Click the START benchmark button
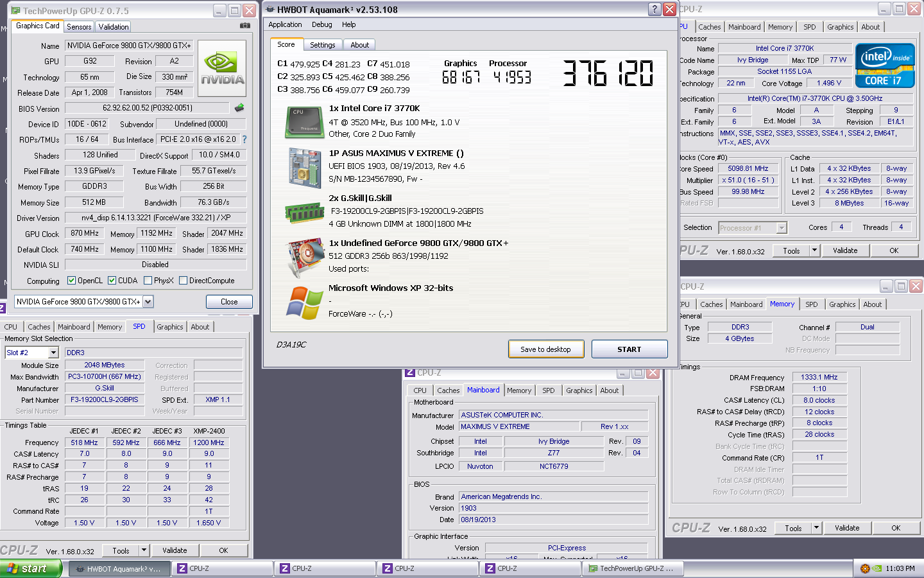 [629, 349]
